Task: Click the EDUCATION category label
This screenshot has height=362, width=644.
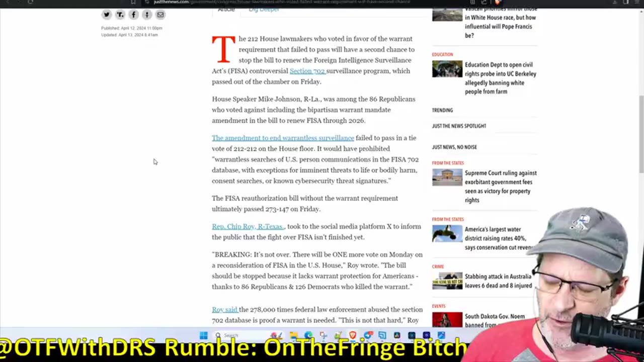Action: click(442, 54)
